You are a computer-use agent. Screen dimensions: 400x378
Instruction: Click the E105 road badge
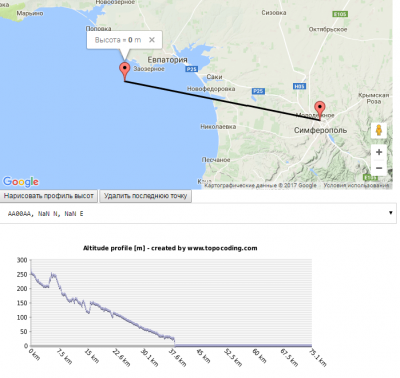340,14
